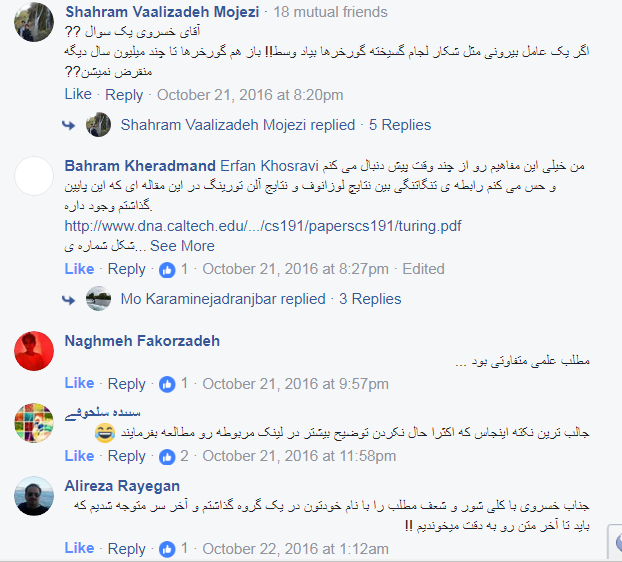This screenshot has height=562, width=622.
Task: Click the blue thumb icon showing 2 likes
Action: pyautogui.click(x=167, y=457)
